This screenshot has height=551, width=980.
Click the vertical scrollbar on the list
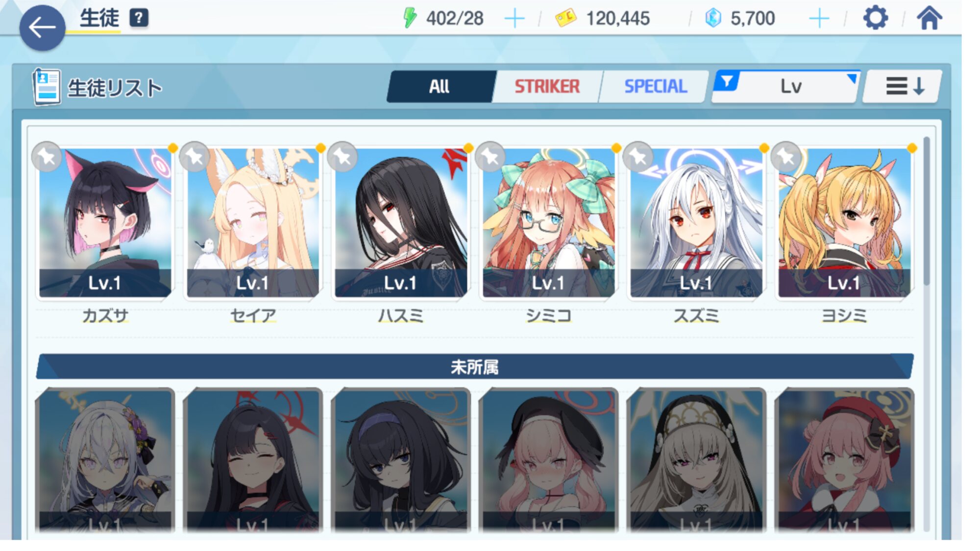(x=926, y=211)
